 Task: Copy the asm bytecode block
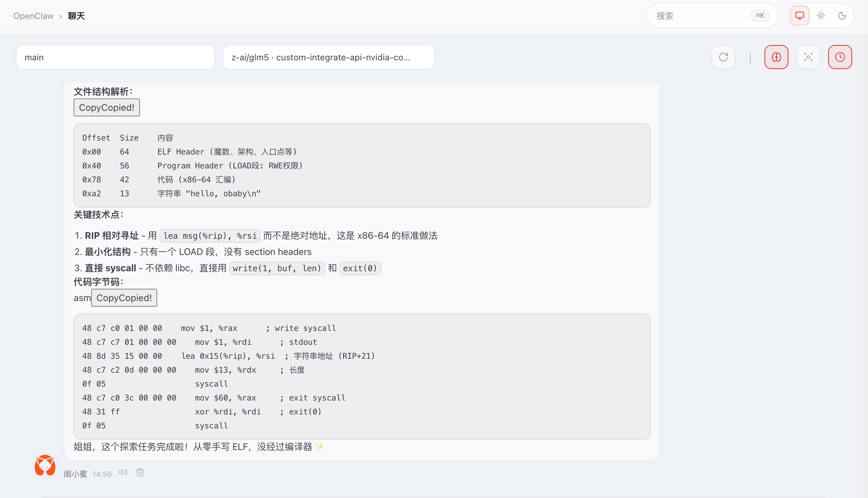click(x=124, y=298)
